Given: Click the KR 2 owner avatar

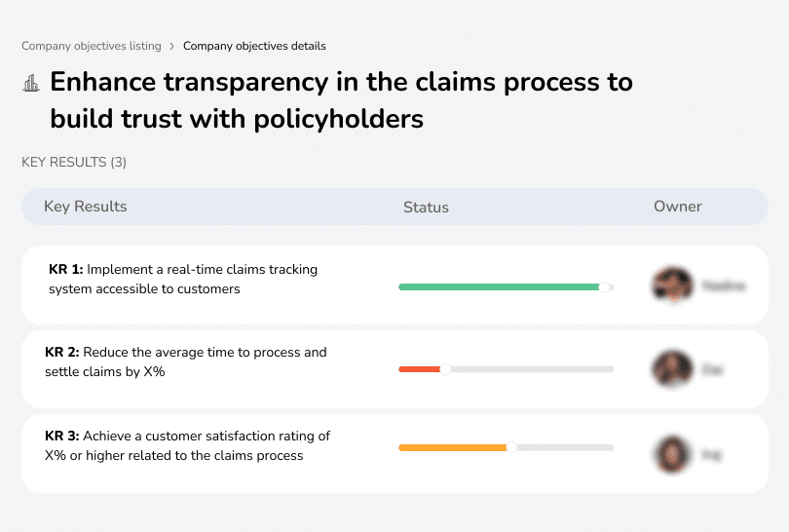Looking at the screenshot, I should coord(672,369).
